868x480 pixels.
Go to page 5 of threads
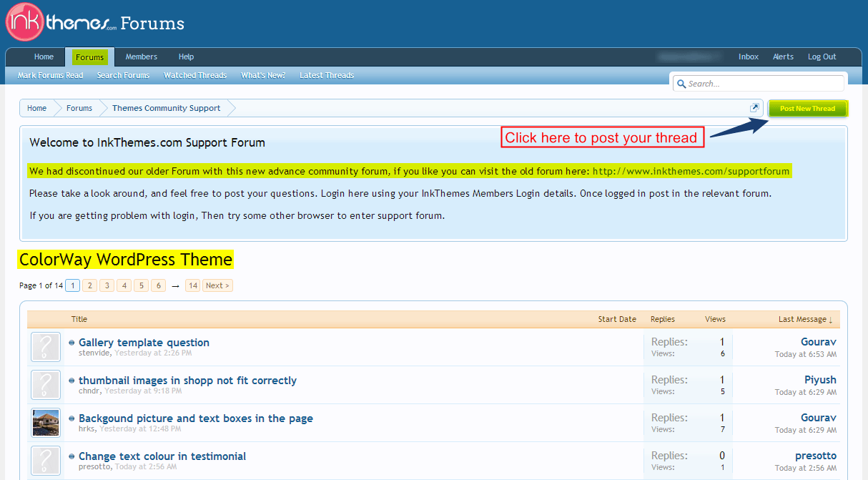pos(142,285)
